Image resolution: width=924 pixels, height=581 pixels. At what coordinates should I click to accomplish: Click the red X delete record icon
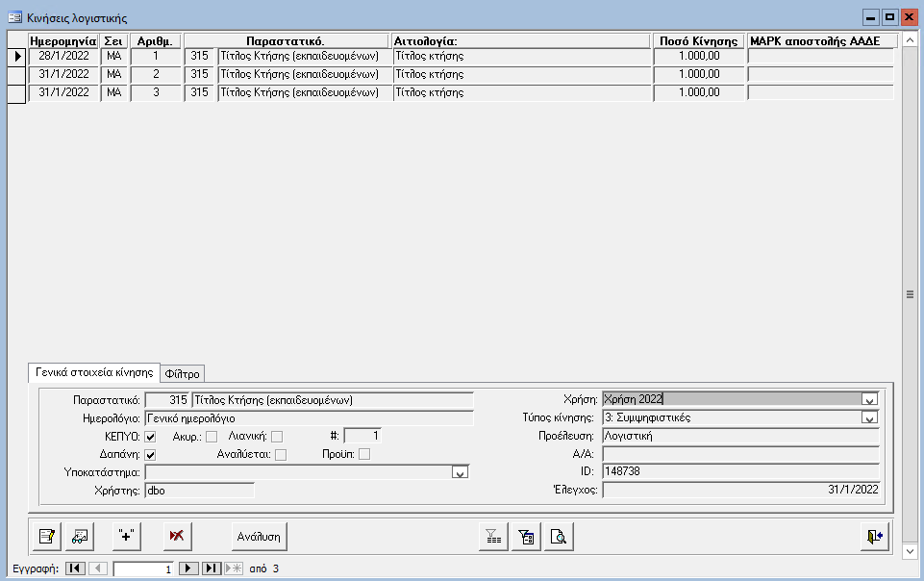(175, 536)
